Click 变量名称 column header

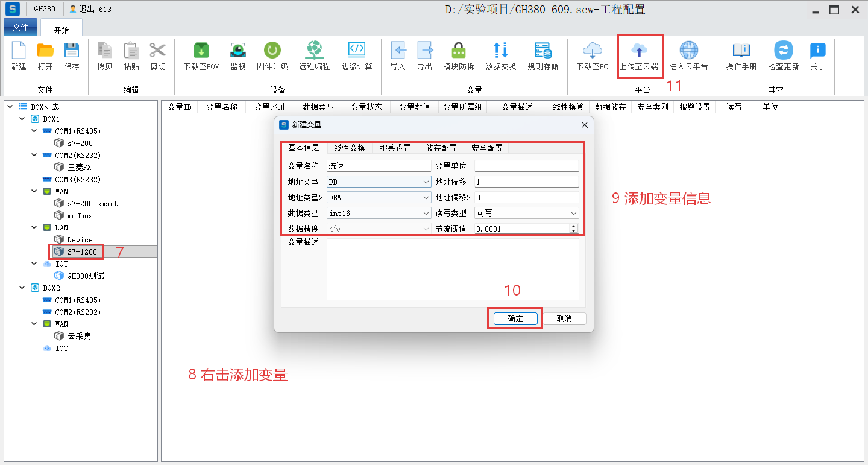(x=221, y=107)
